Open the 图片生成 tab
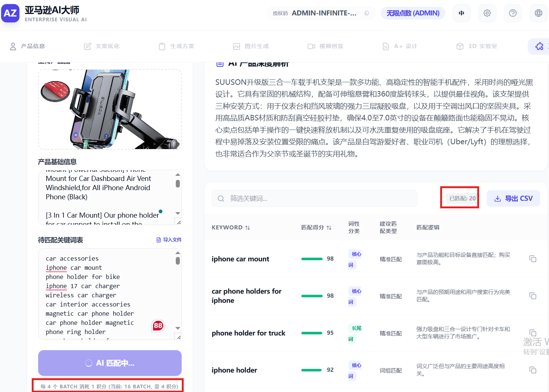The width and height of the screenshot is (549, 392). (251, 46)
